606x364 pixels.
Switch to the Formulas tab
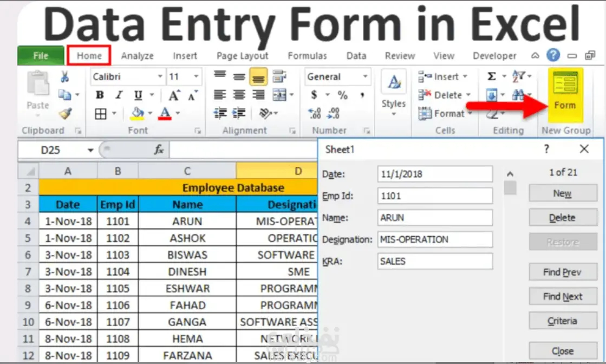(307, 56)
